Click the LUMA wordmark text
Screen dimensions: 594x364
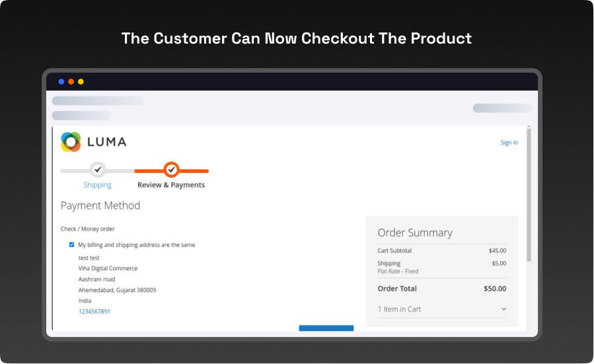(x=106, y=142)
